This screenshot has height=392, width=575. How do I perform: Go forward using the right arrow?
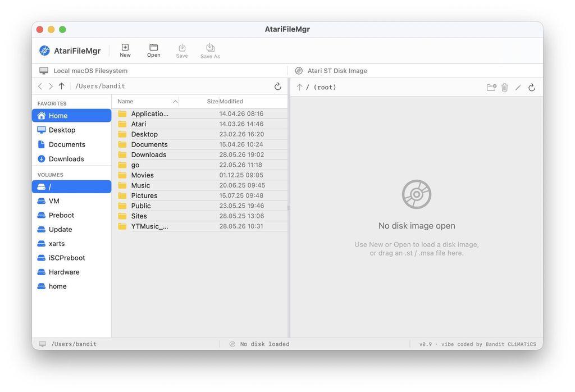point(51,86)
